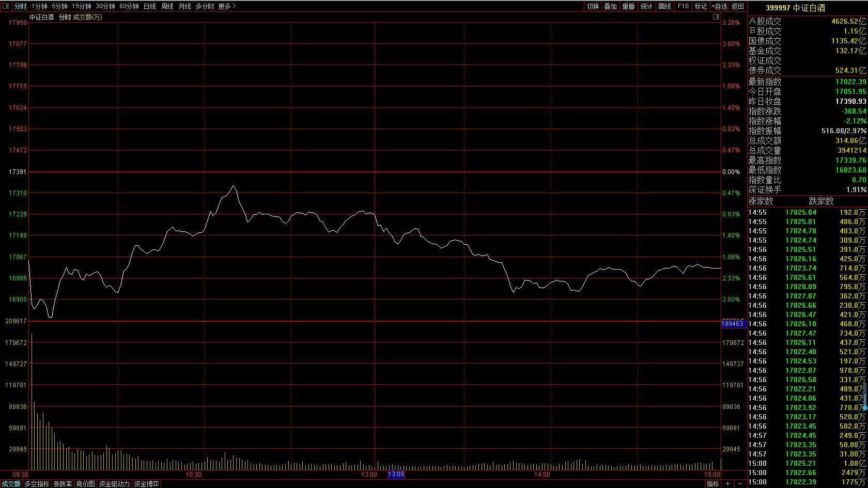868x488 pixels.
Task: Click the tick row with price 17028.09
Action: (x=807, y=287)
